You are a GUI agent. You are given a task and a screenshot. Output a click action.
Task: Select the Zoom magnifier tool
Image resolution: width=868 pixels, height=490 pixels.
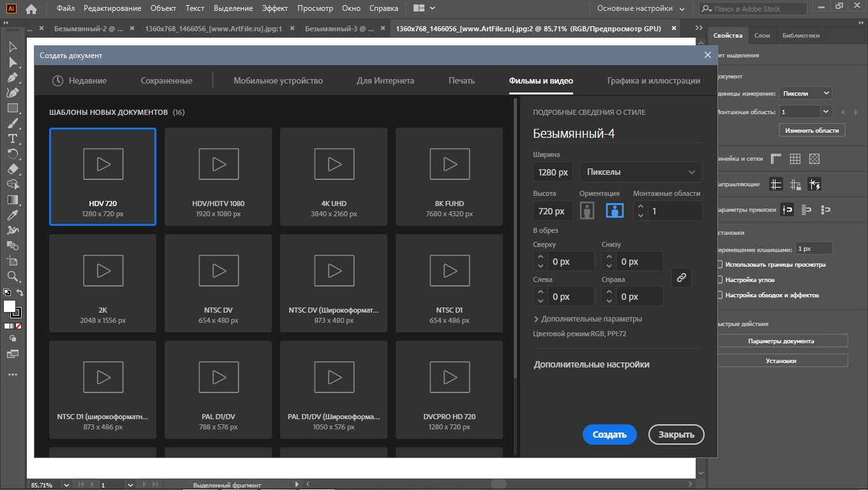[12, 276]
